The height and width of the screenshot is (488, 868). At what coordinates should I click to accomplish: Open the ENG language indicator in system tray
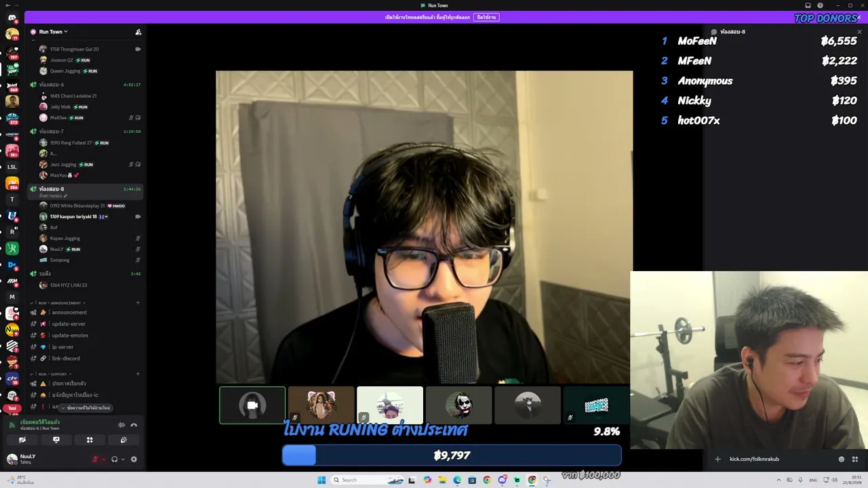click(813, 480)
